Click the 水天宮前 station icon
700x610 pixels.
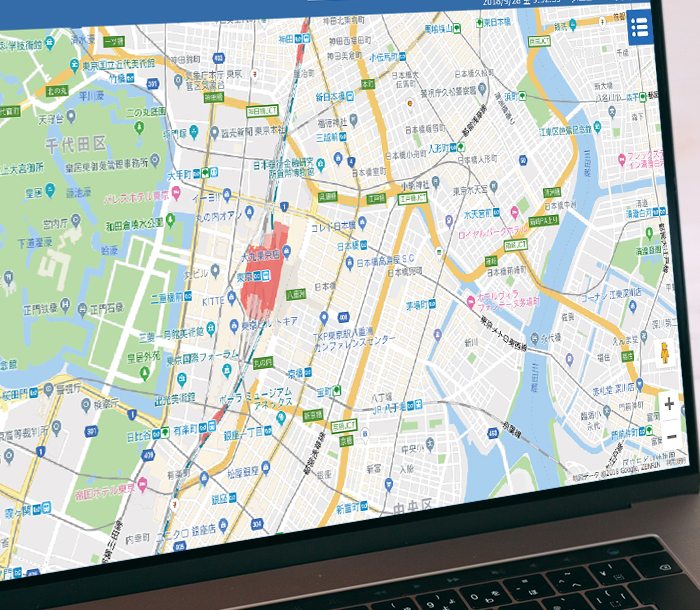496,213
